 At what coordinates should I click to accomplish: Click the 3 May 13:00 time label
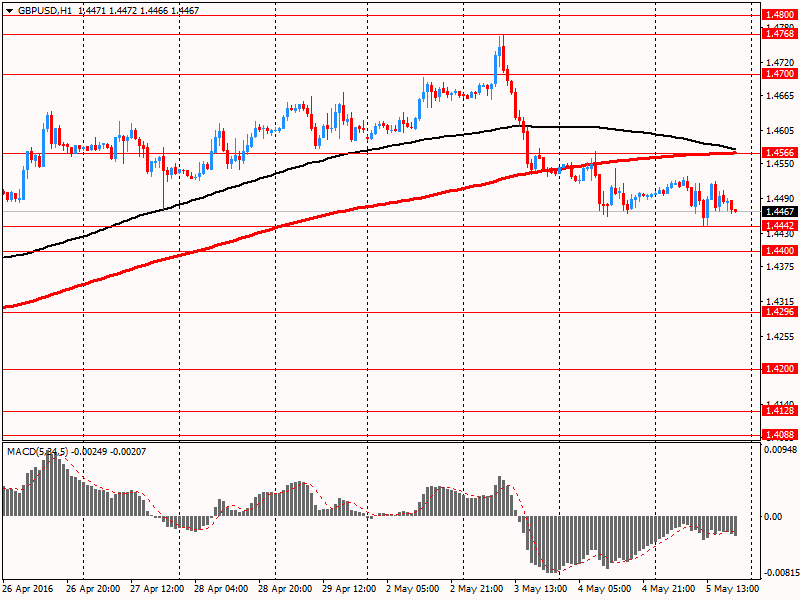click(x=541, y=589)
